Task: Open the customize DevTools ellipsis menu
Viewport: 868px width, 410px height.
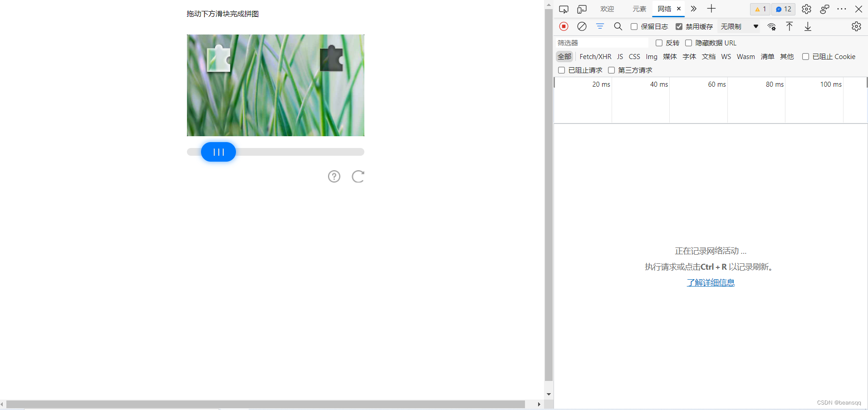Action: (x=842, y=9)
